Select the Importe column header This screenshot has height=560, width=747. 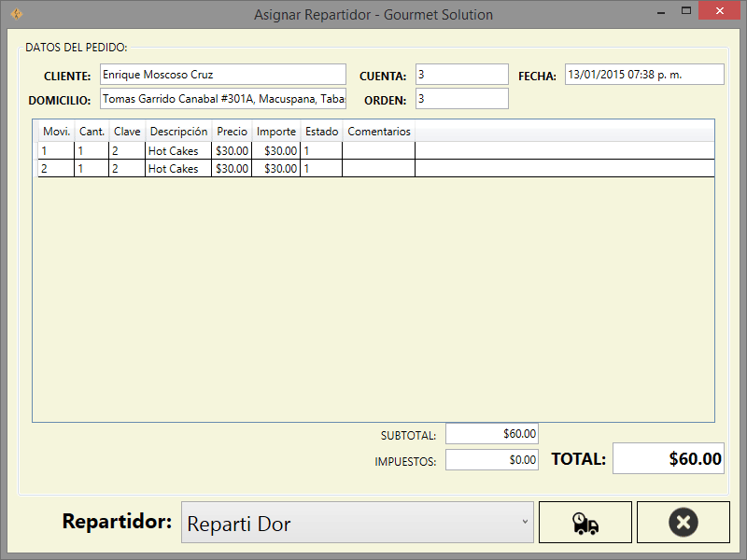coord(275,132)
